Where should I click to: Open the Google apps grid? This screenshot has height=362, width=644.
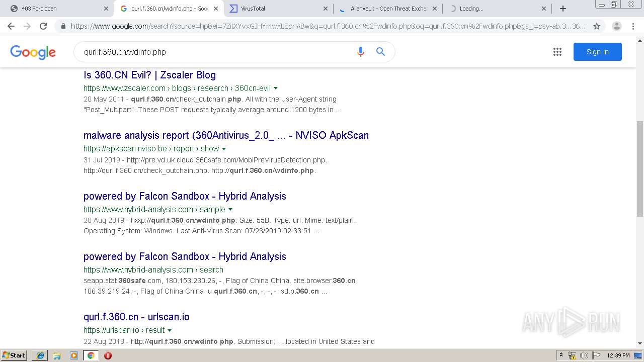(557, 52)
